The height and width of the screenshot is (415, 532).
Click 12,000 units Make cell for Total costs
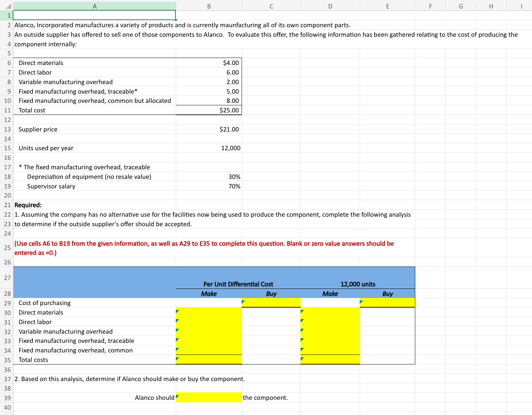pyautogui.click(x=330, y=360)
